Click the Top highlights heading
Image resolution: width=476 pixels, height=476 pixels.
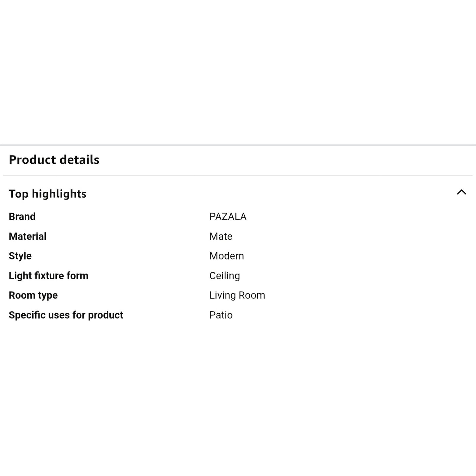47,194
